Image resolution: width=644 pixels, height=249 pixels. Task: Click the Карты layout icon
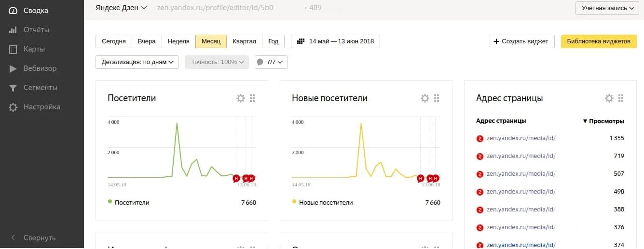coord(13,49)
